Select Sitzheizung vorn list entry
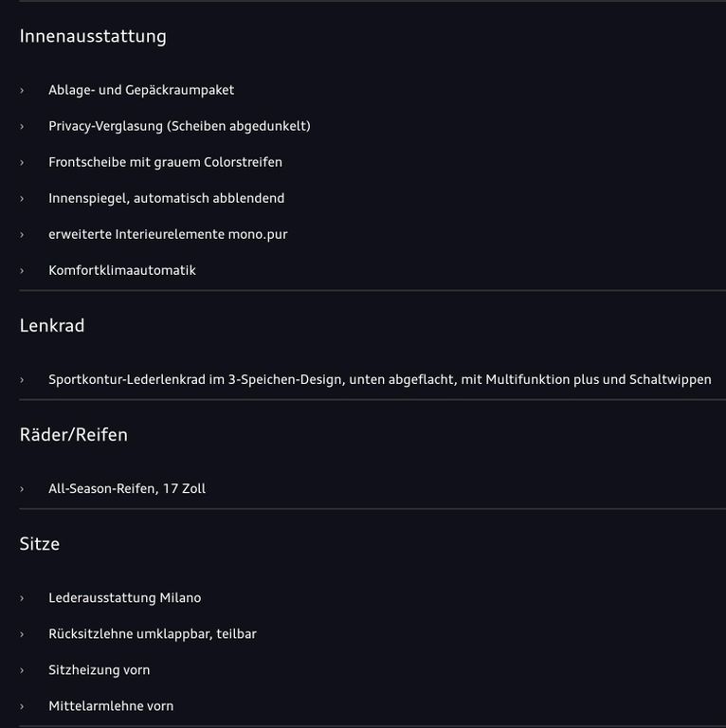 point(100,670)
